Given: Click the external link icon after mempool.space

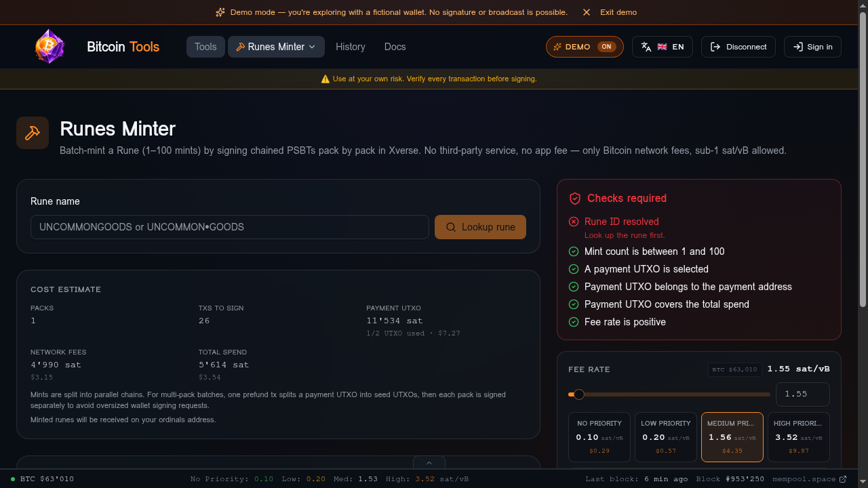Looking at the screenshot, I should point(843,479).
